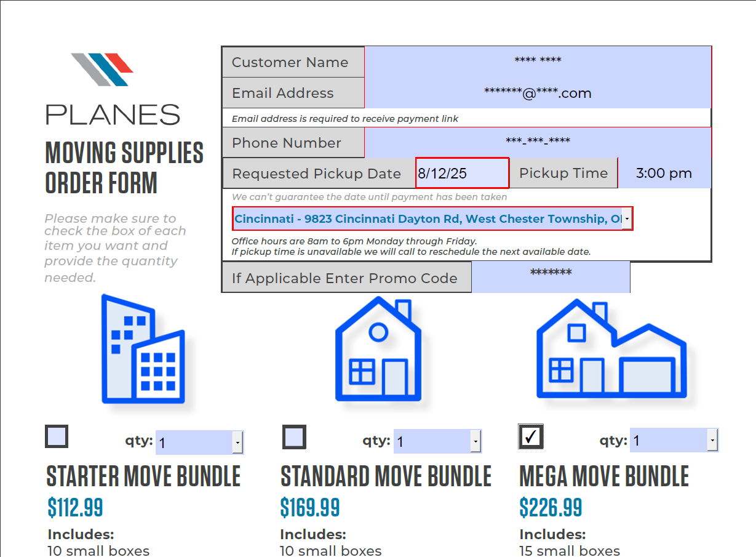
Task: Open the Mega bundle qty dropdown
Action: click(712, 439)
